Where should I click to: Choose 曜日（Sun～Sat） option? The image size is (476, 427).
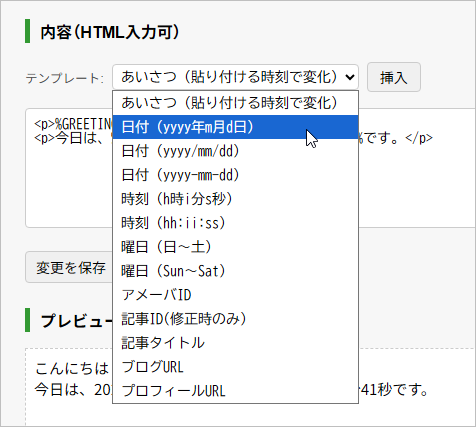coord(235,271)
